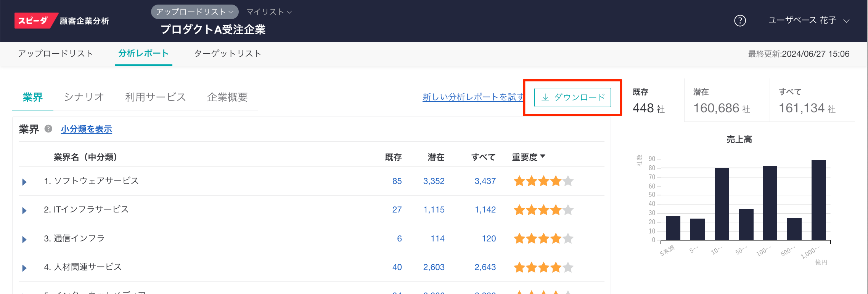Click the star rating for ソフトウェアサービス
The width and height of the screenshot is (868, 294).
click(543, 181)
